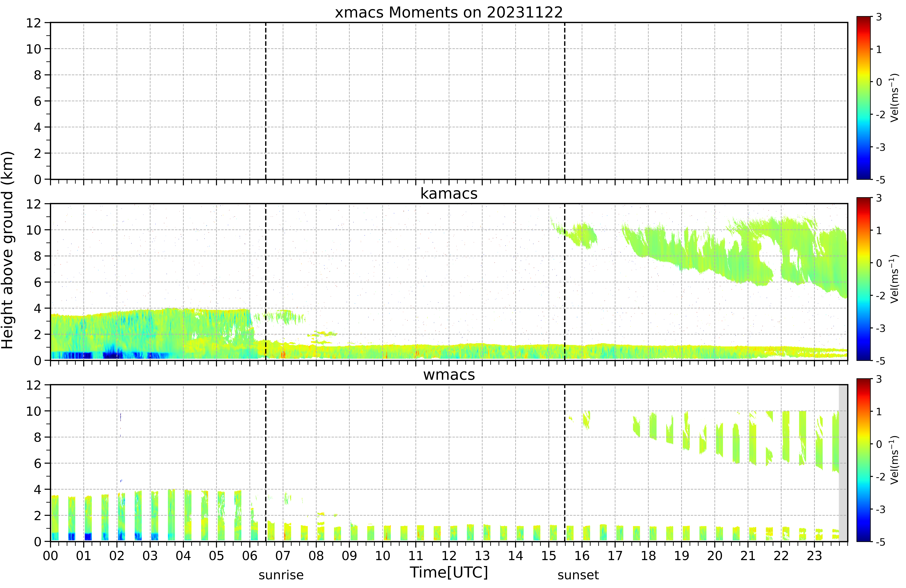The height and width of the screenshot is (588, 906).
Task: Click the sunrise dashed line in the kamacs panel
Action: 266,282
